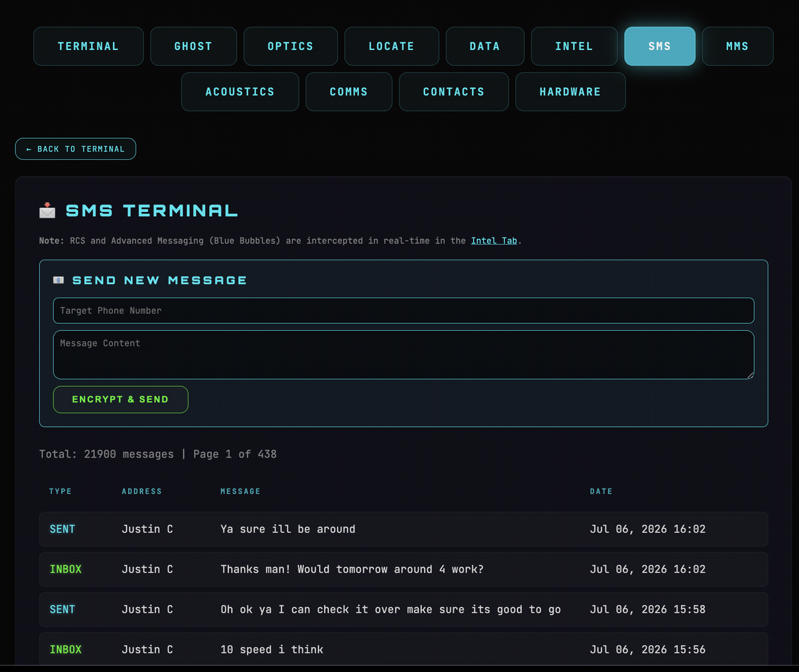Click Justin C in 'Ya sure' row
The height and width of the screenshot is (672, 799).
tap(147, 529)
